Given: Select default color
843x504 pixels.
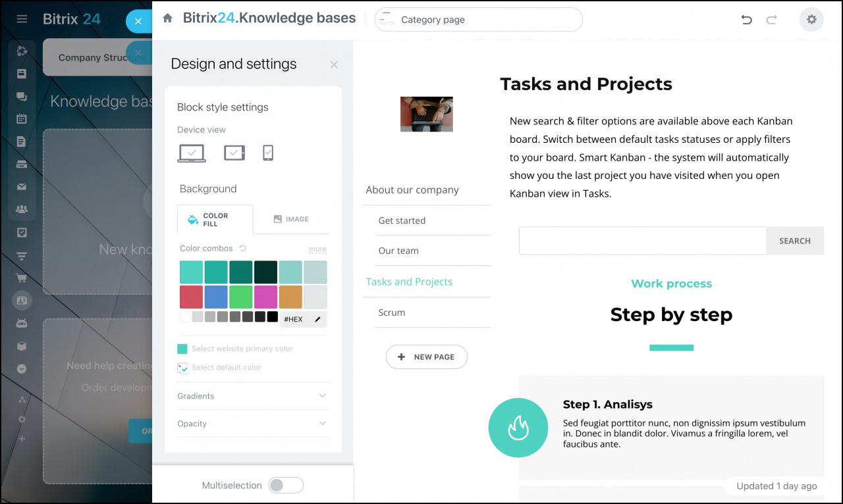Looking at the screenshot, I should tap(219, 368).
